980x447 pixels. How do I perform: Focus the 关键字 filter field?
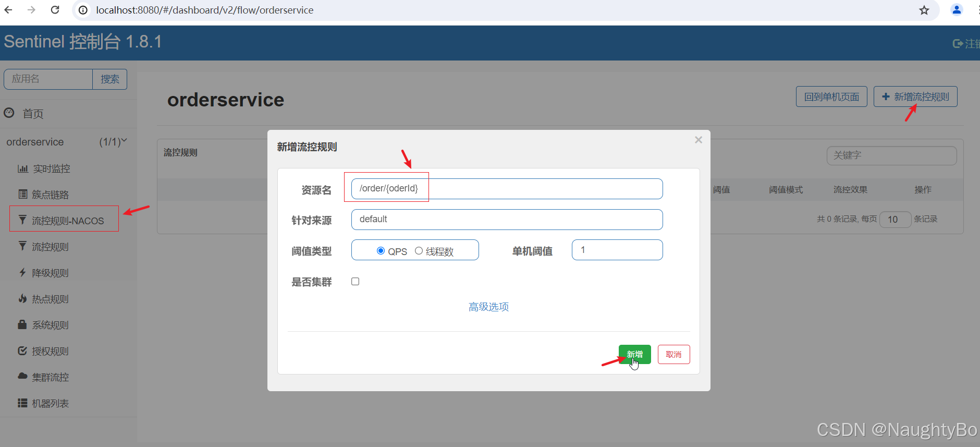891,155
